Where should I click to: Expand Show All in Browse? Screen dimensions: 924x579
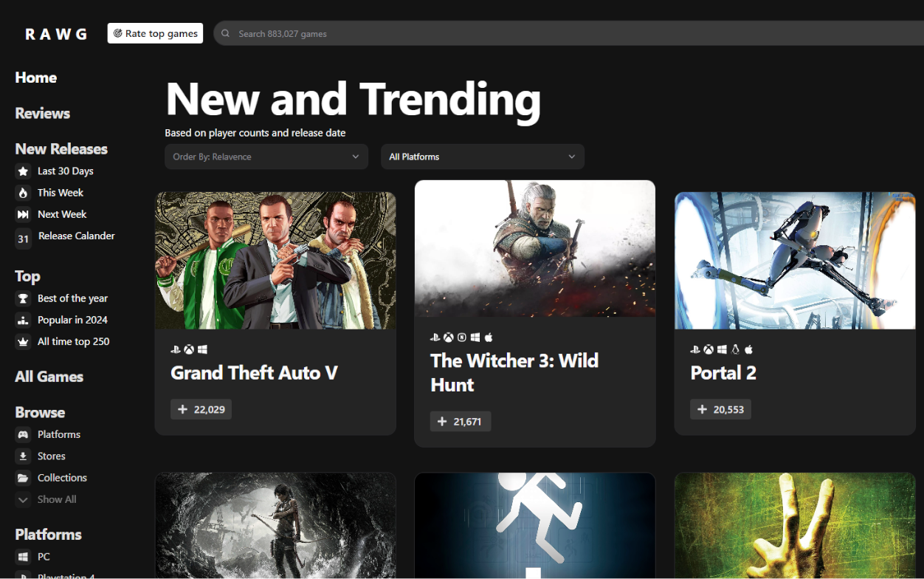[57, 499]
